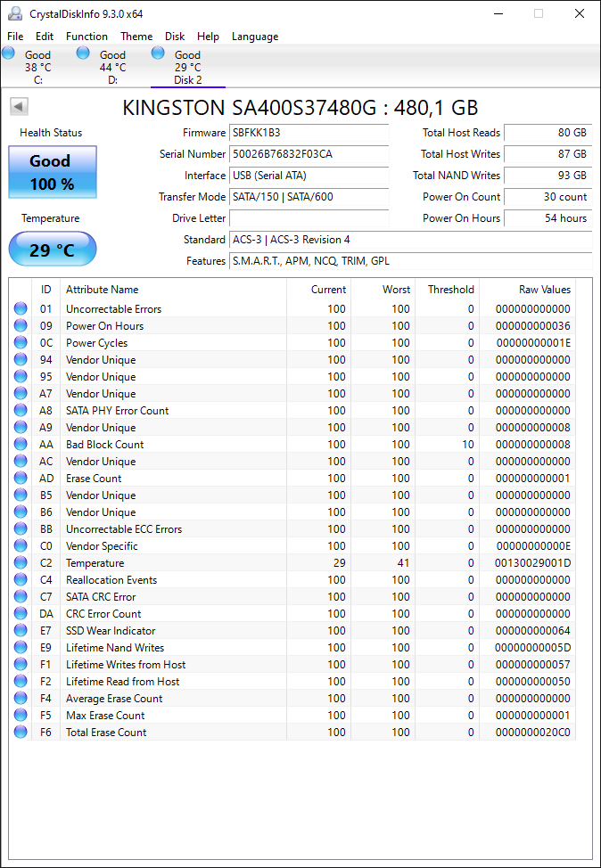Screen dimensions: 601x868
Task: Click status orb for attribute AC row
Action: point(21,461)
